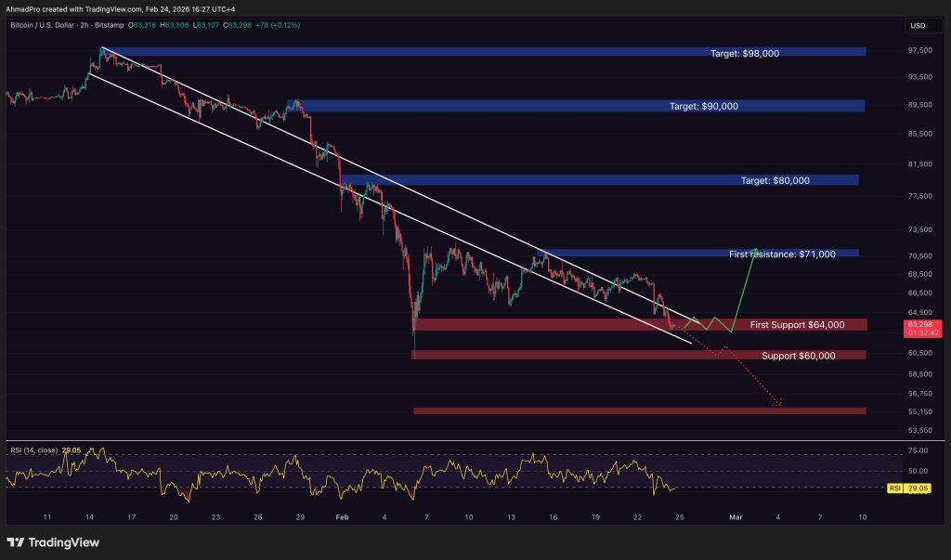Screen dimensions: 951x560
Task: Click the "Target: $80,000" zone label
Action: [x=775, y=180]
